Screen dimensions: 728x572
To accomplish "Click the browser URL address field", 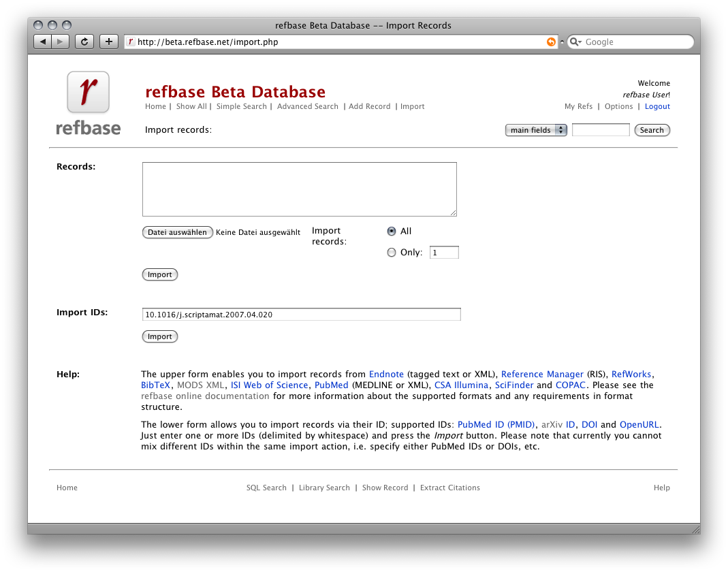I will click(x=341, y=42).
